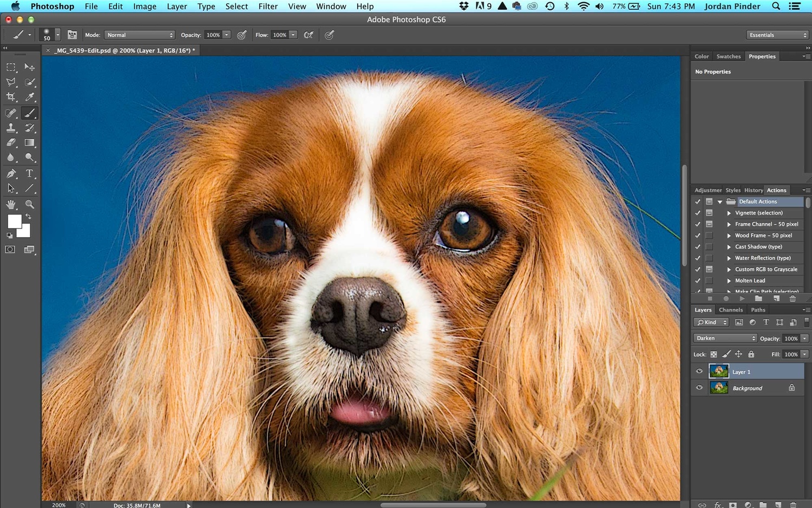The height and width of the screenshot is (508, 812).
Task: Choose the Horizontal Type tool
Action: tap(29, 174)
